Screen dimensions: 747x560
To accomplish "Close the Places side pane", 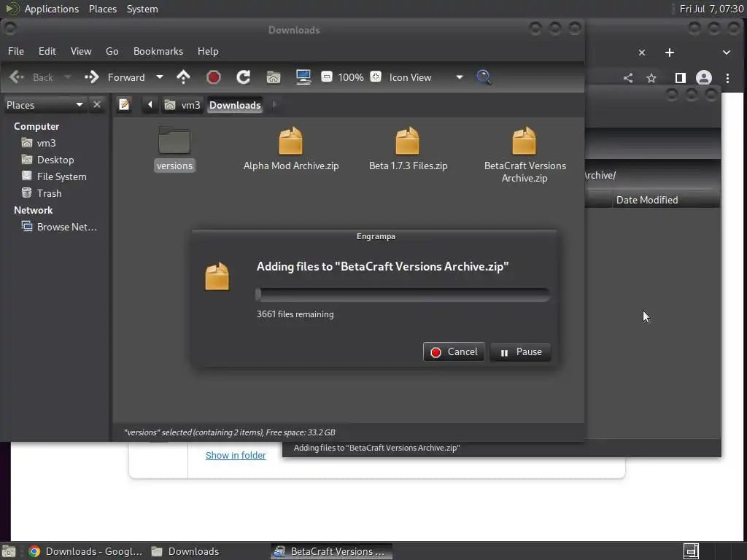I will (97, 105).
